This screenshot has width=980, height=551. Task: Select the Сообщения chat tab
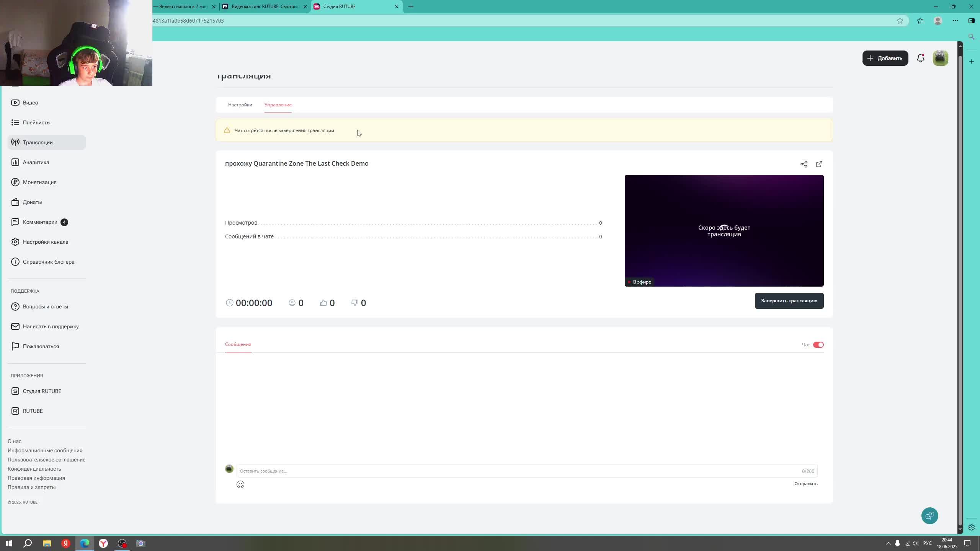point(238,344)
